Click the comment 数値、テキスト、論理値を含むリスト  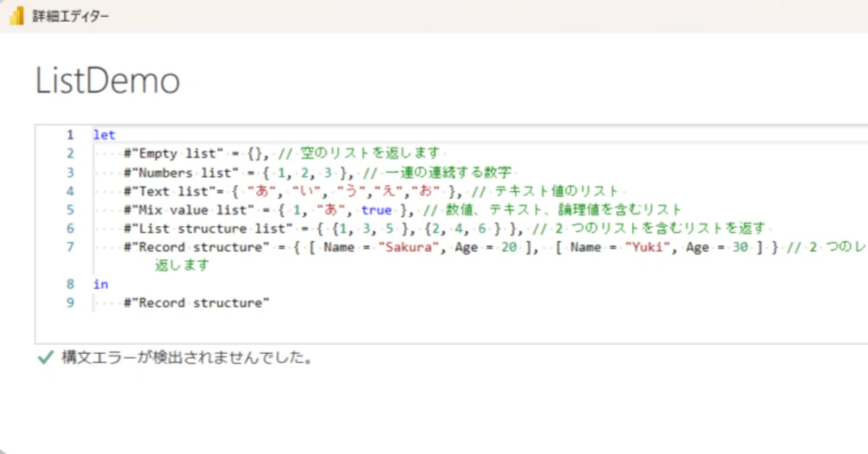click(553, 210)
